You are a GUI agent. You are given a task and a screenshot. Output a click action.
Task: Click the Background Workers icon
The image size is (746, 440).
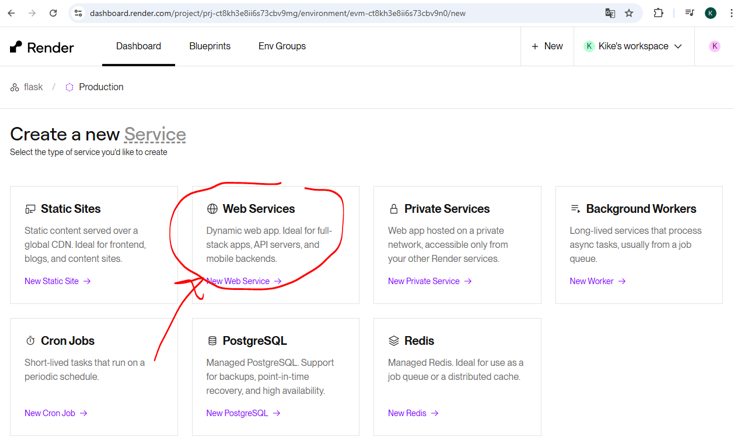click(x=575, y=209)
